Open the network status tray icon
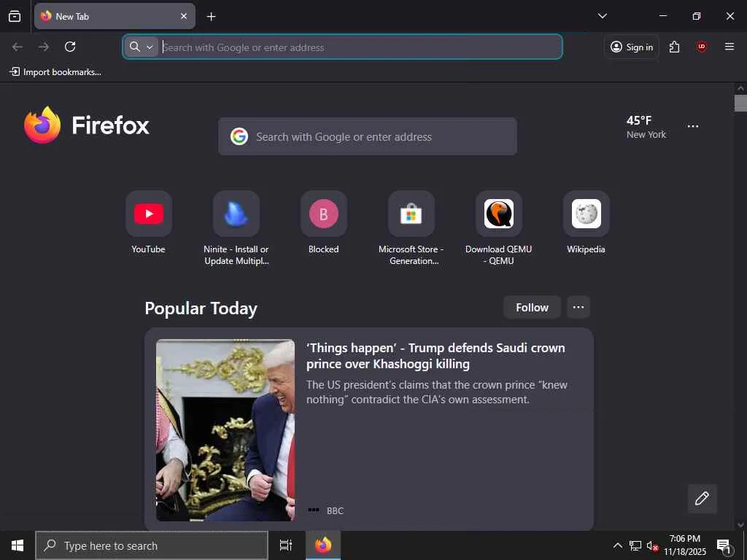This screenshot has height=560, width=747. (x=635, y=545)
